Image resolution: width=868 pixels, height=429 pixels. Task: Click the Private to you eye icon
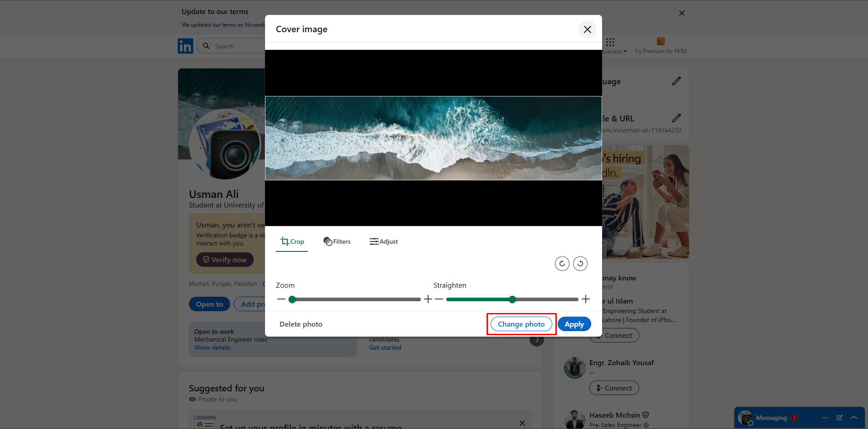pos(193,399)
